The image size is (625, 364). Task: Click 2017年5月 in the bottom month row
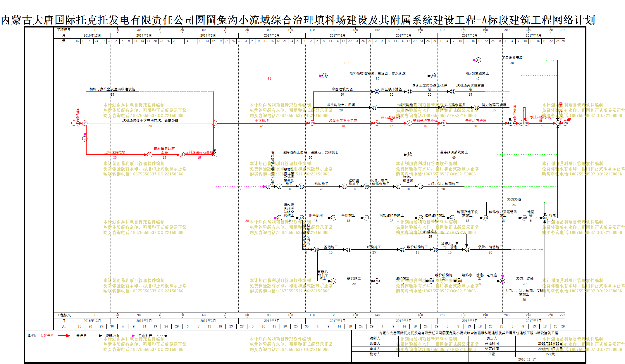click(403, 321)
